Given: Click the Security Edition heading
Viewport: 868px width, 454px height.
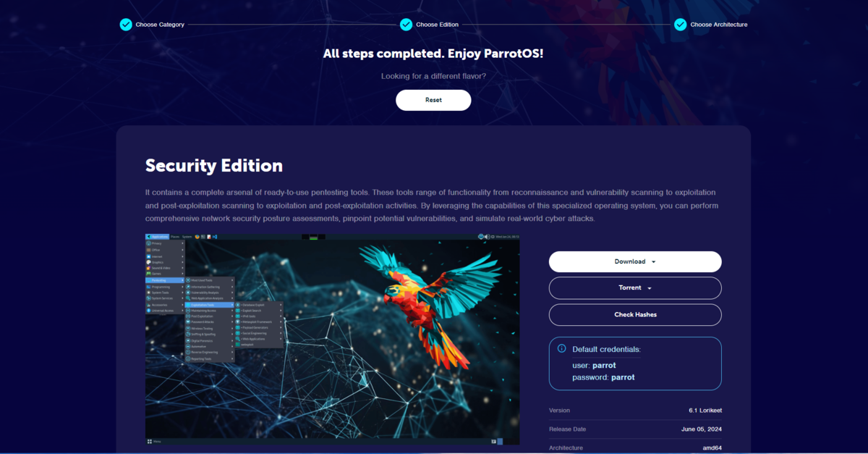Looking at the screenshot, I should point(213,166).
